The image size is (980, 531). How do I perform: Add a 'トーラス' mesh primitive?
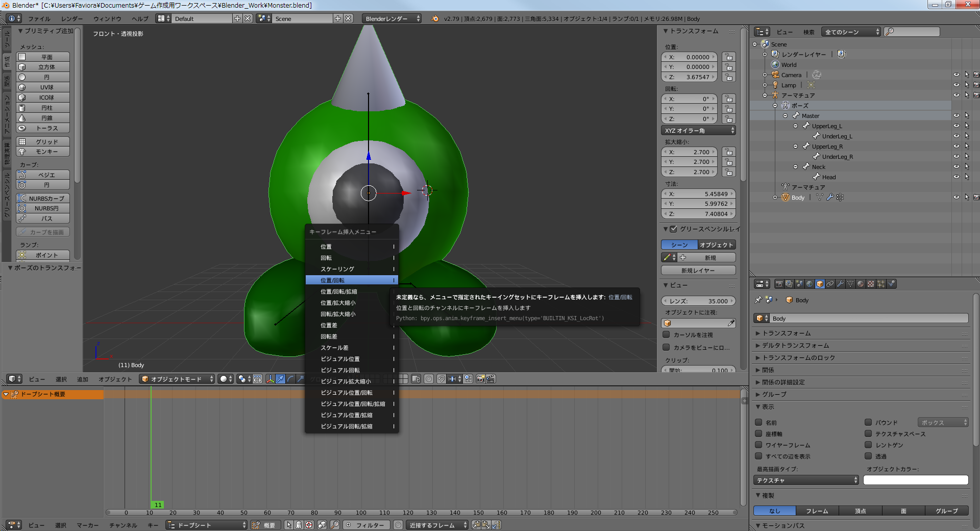pyautogui.click(x=43, y=128)
